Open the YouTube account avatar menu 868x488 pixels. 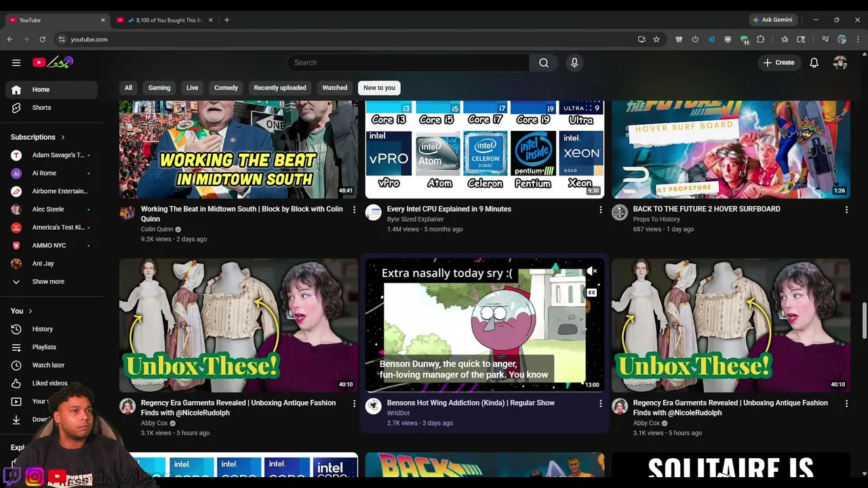pos(840,62)
